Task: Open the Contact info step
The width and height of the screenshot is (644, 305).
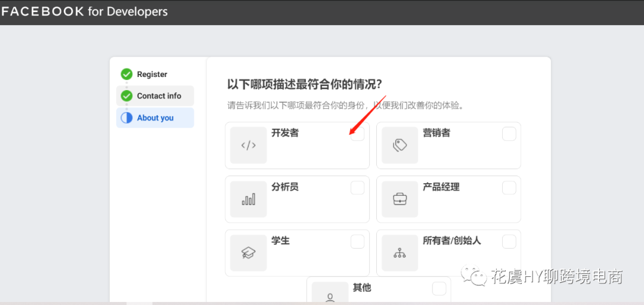Action: pos(155,95)
